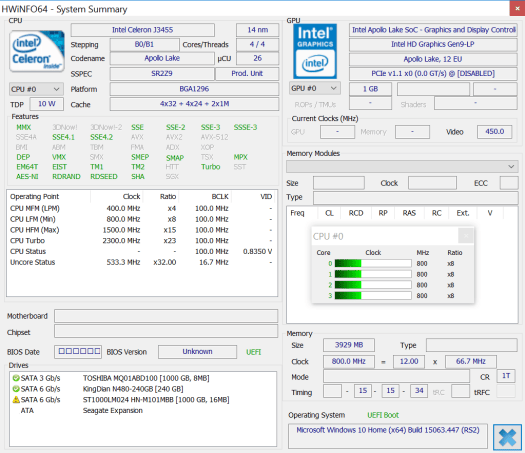Click the 10 W TDP field
The width and height of the screenshot is (525, 453).
(x=47, y=104)
